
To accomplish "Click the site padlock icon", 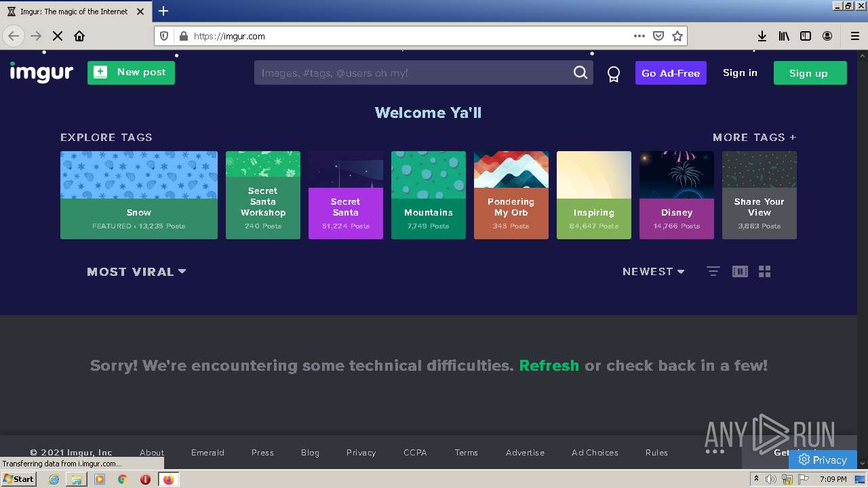I will click(183, 36).
